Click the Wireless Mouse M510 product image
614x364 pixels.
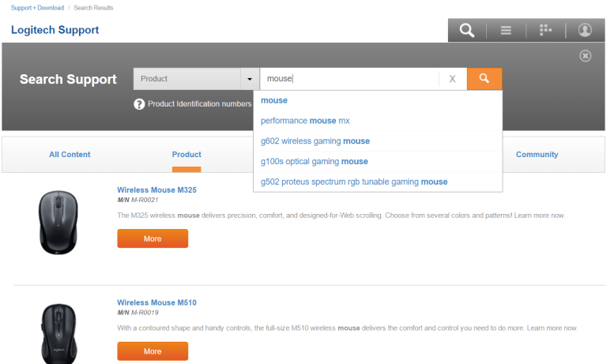(58, 334)
